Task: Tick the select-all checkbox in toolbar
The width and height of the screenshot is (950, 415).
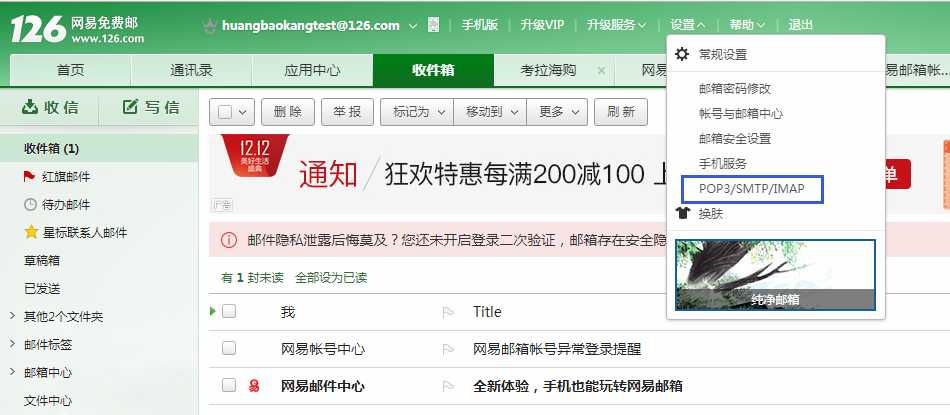Action: [225, 112]
